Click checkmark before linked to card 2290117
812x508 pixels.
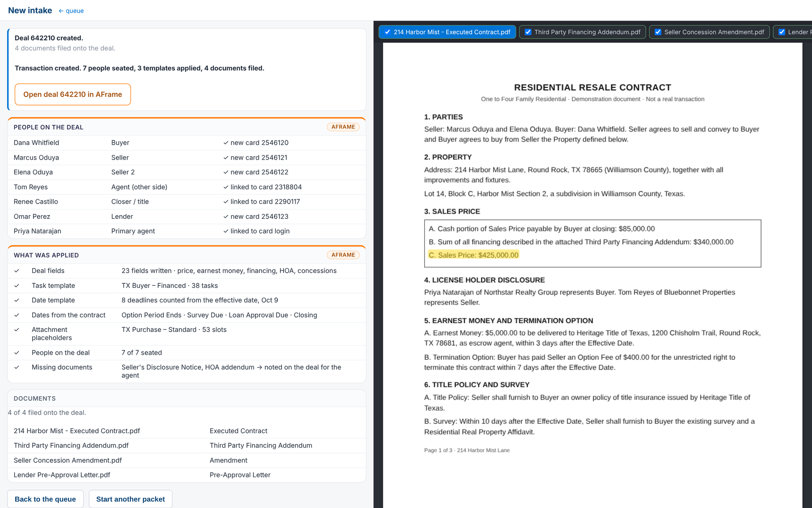(x=226, y=202)
